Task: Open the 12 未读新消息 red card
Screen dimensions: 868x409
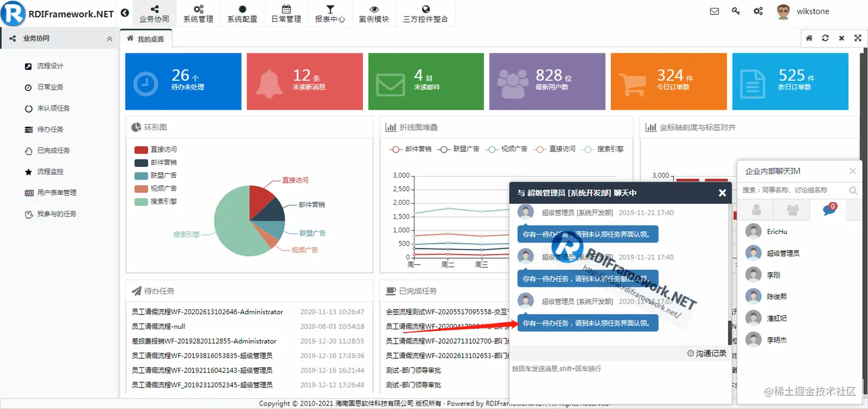Action: (x=305, y=81)
